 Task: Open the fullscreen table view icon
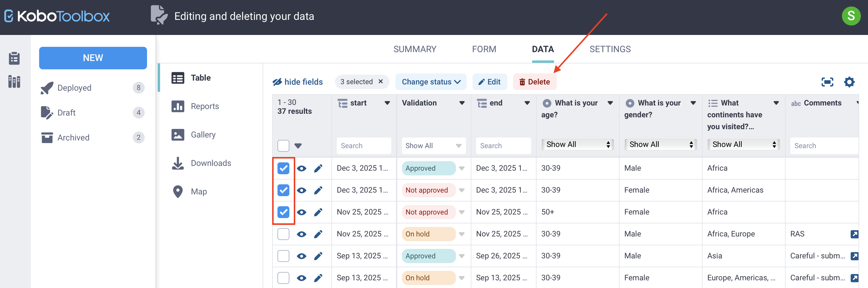pyautogui.click(x=827, y=82)
